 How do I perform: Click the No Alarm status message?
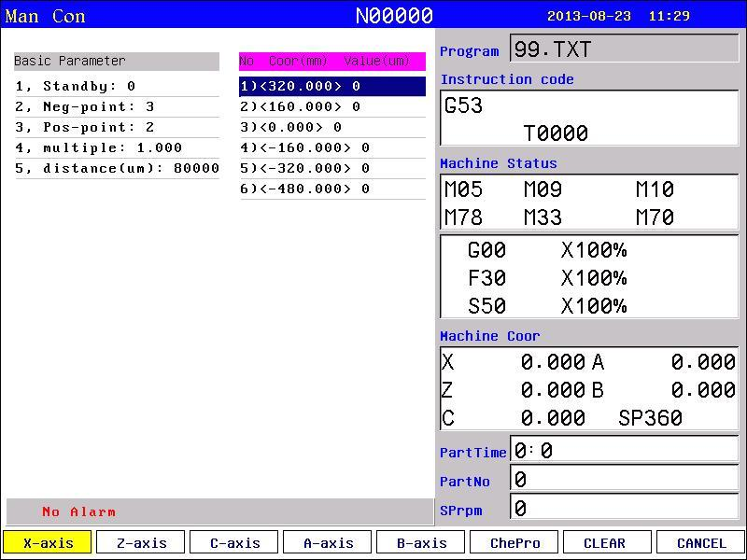pyautogui.click(x=78, y=511)
